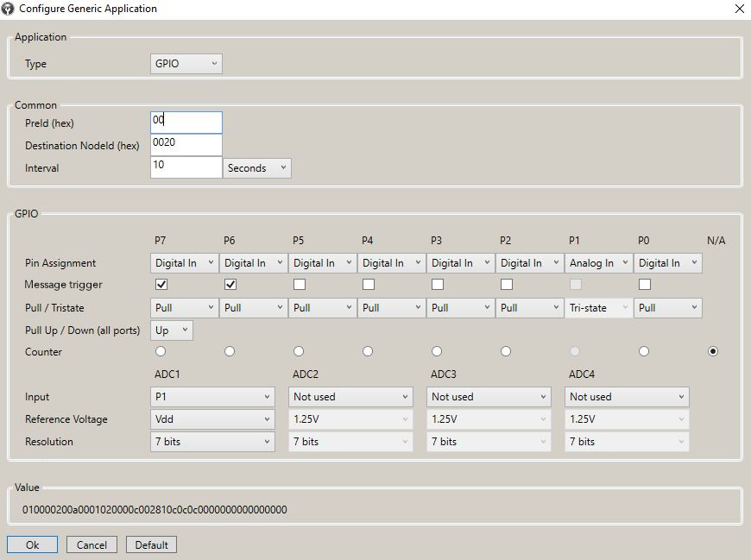The height and width of the screenshot is (560, 751).
Task: Open the P3 Pull / Tristate dropdown
Action: click(460, 308)
